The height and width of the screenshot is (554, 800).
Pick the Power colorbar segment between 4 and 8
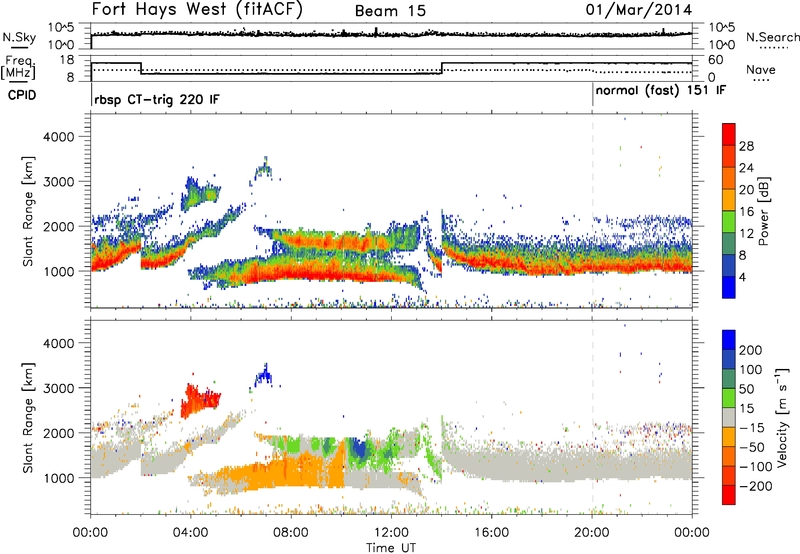tap(729, 265)
